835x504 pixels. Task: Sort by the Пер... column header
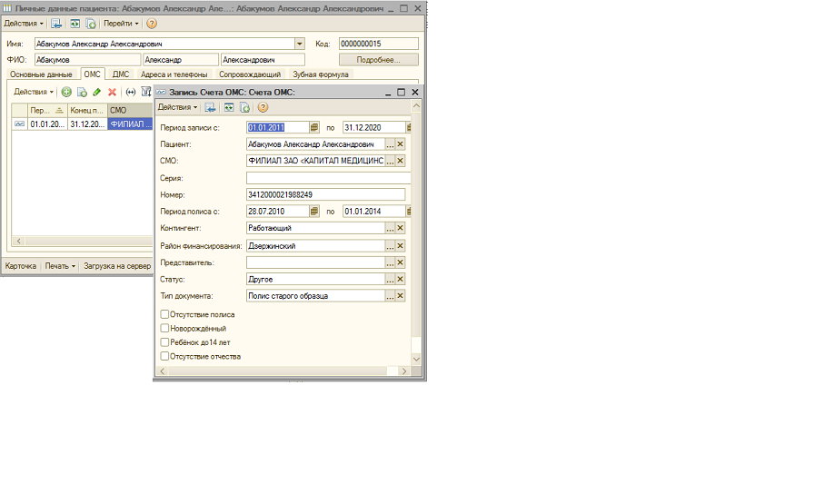[47, 110]
